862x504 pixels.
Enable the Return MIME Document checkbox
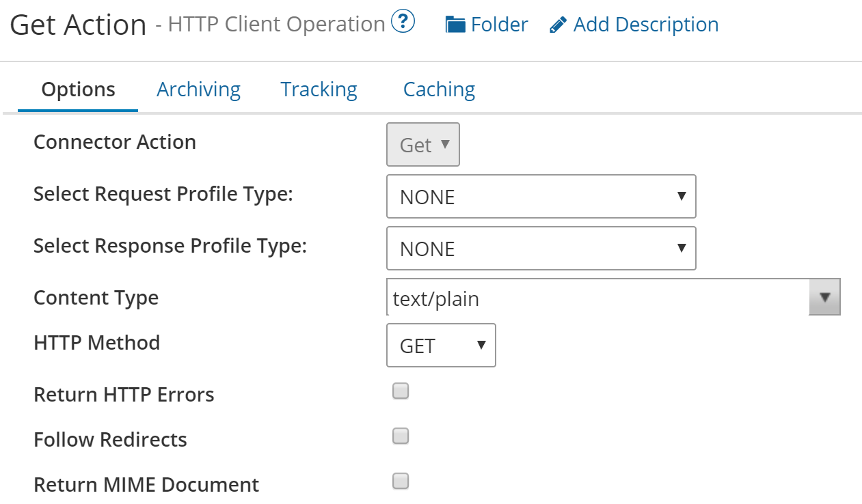click(x=400, y=481)
